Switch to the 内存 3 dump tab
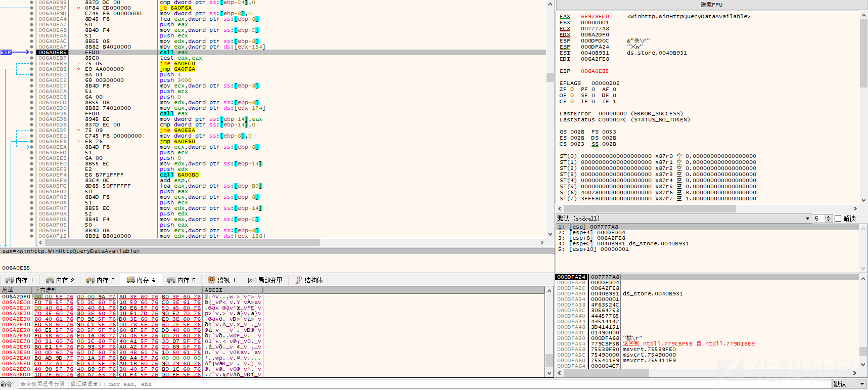This screenshot has height=390, width=868. [x=101, y=280]
